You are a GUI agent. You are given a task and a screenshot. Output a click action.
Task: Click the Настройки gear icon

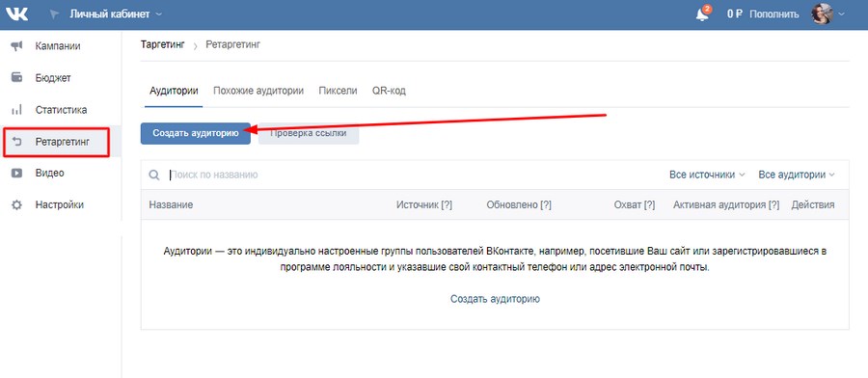(16, 204)
